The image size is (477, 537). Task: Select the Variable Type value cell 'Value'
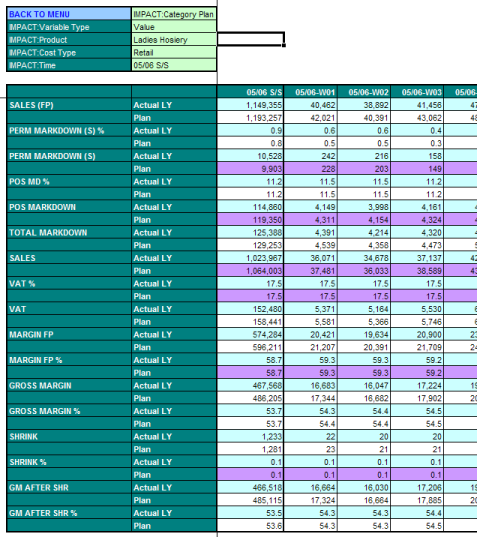pos(174,27)
